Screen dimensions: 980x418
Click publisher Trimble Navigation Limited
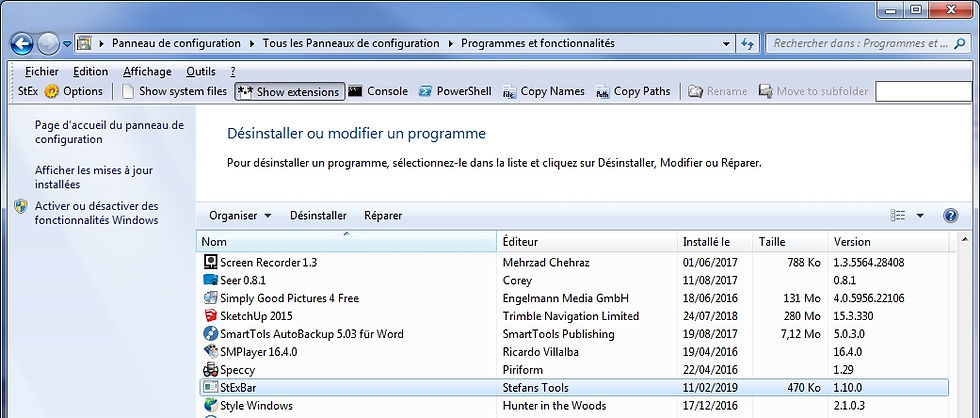(571, 316)
